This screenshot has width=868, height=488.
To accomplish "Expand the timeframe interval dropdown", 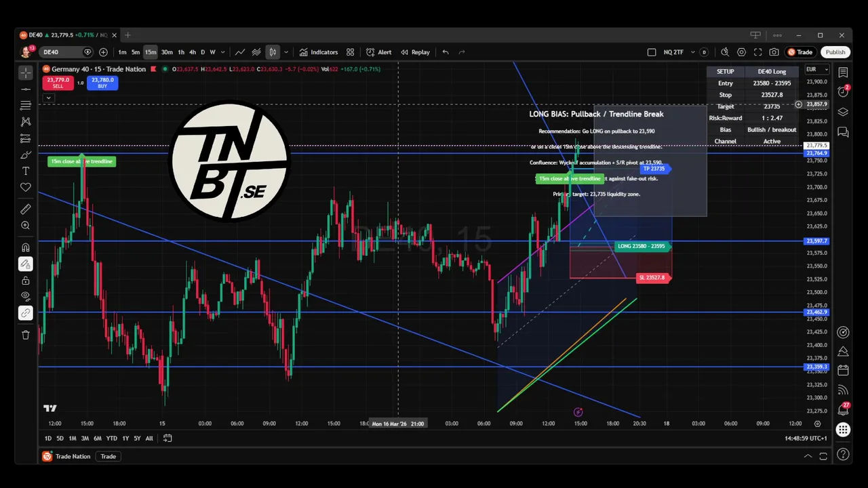I will click(222, 52).
